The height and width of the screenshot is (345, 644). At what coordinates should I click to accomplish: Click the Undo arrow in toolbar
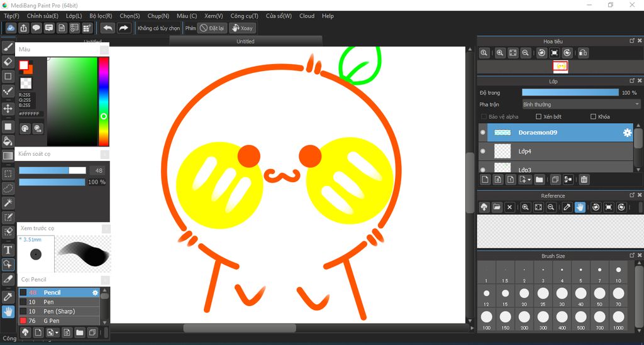point(108,28)
